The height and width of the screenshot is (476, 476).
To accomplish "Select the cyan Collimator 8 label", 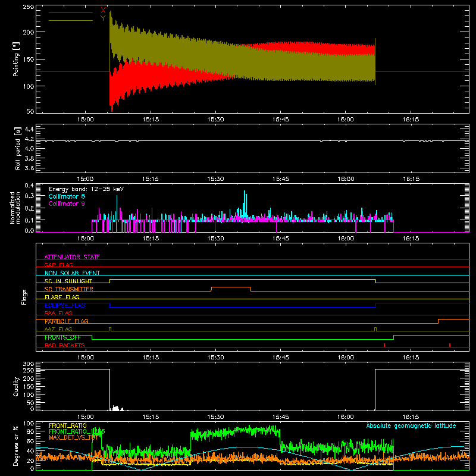I will [x=67, y=196].
